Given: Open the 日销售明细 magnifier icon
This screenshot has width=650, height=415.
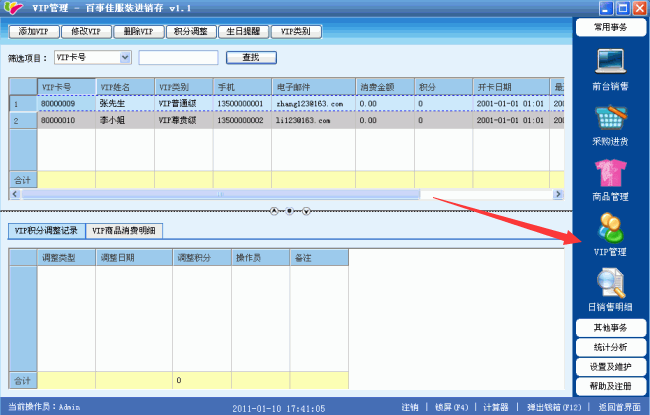Looking at the screenshot, I should (611, 283).
